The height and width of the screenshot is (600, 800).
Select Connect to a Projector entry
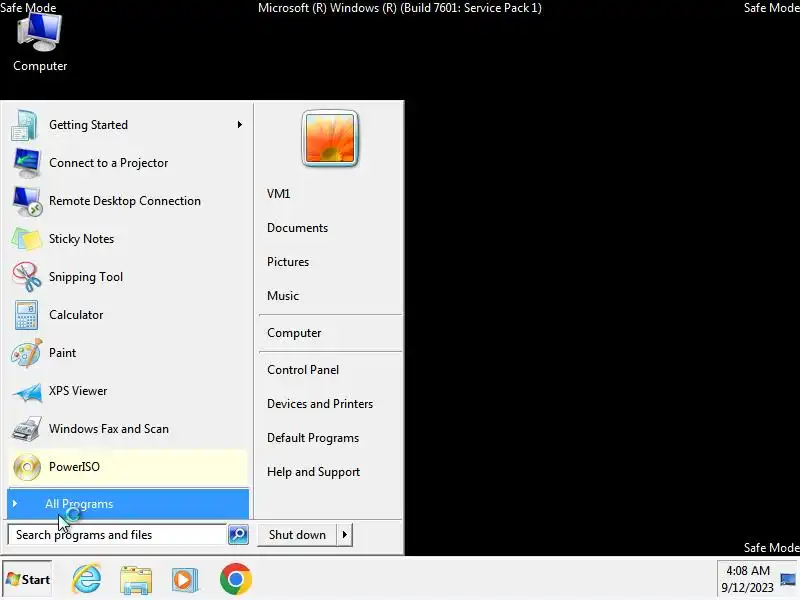click(127, 163)
